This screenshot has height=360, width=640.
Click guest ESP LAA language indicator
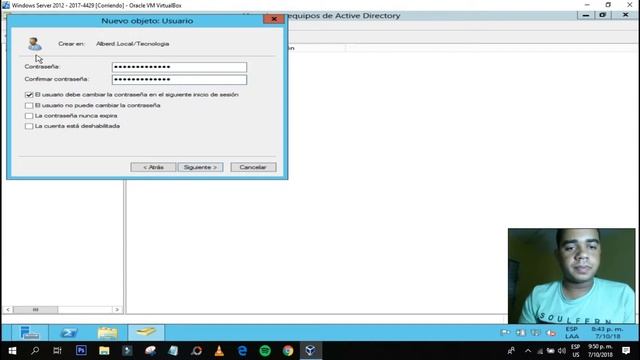click(x=572, y=333)
